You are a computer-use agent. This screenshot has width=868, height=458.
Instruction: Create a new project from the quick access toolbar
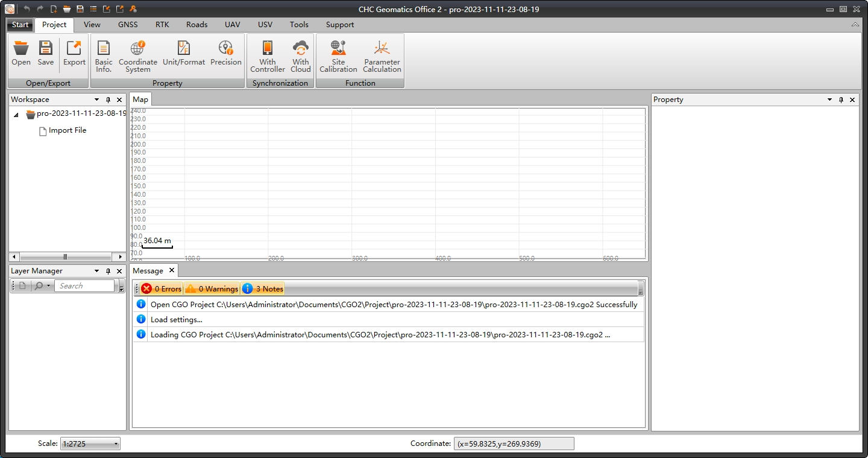[54, 9]
